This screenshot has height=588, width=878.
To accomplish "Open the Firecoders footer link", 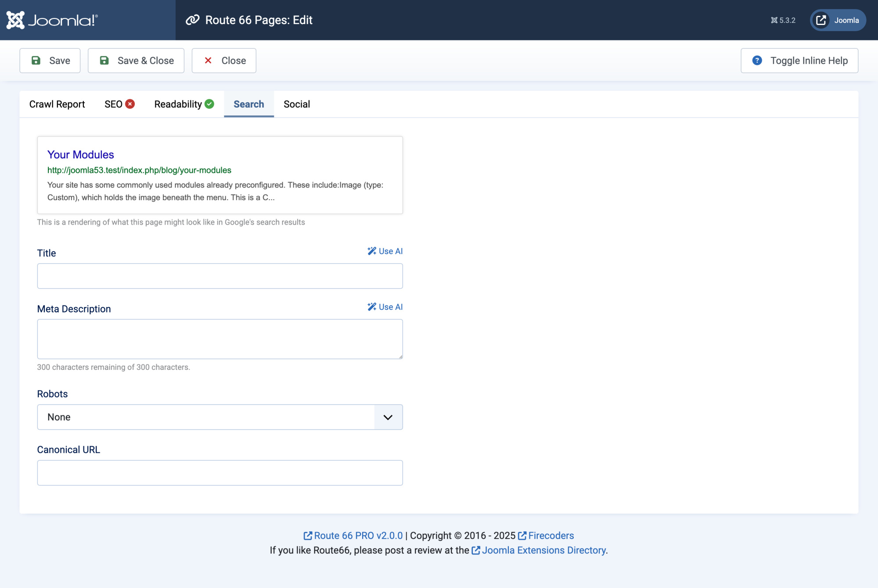I will pos(546,536).
